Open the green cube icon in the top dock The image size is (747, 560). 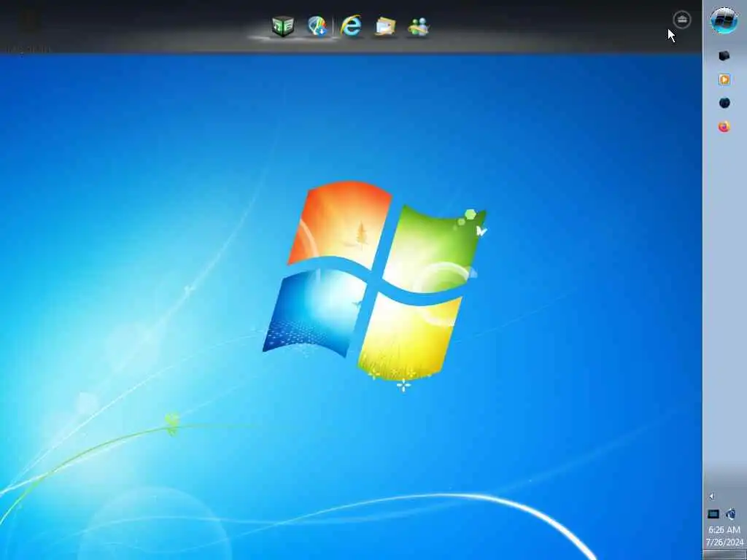[x=282, y=26]
